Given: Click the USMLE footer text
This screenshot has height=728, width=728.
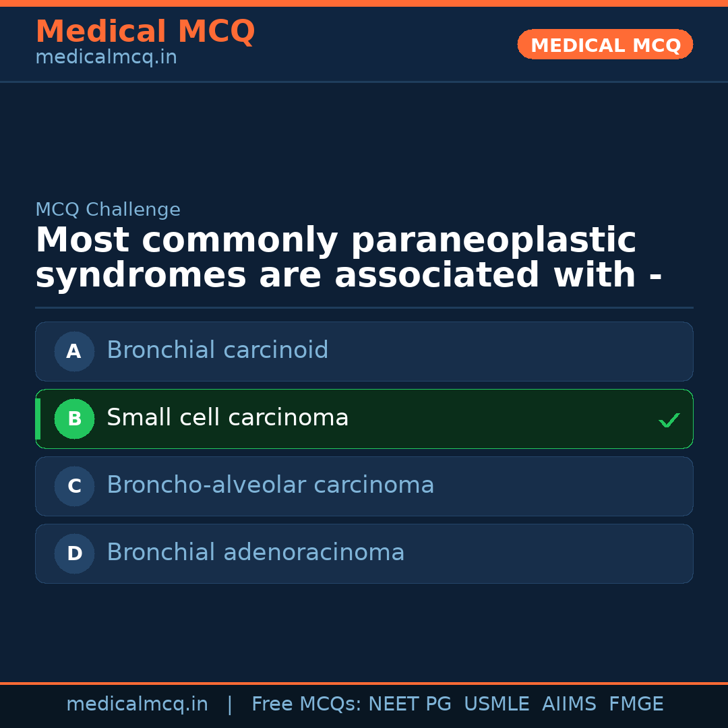Looking at the screenshot, I should 496,704.
